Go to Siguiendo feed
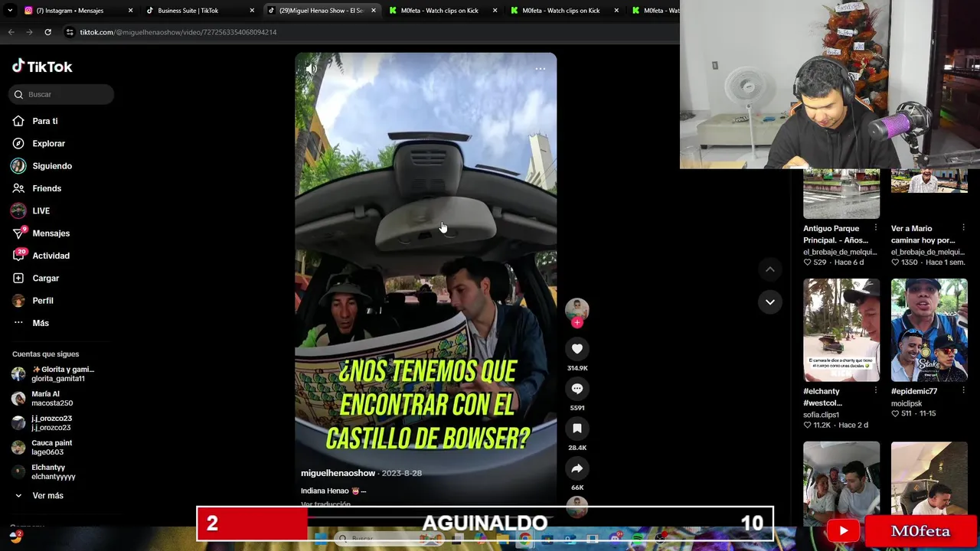The image size is (980, 551). (x=52, y=166)
